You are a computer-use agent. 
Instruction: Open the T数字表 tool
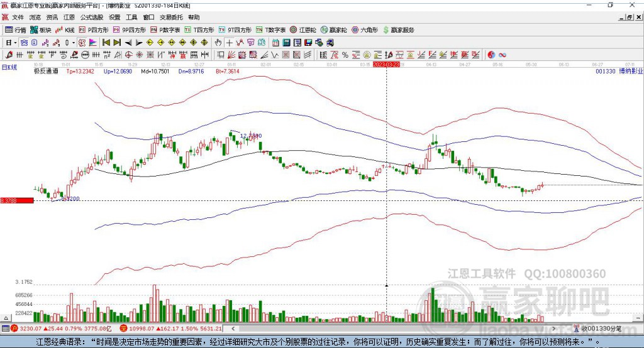click(270, 30)
